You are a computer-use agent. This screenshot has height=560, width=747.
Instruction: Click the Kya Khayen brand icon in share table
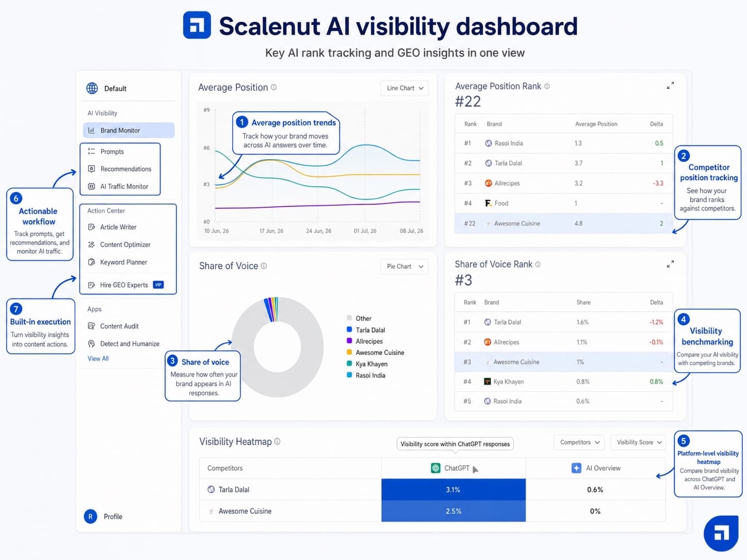tap(487, 382)
